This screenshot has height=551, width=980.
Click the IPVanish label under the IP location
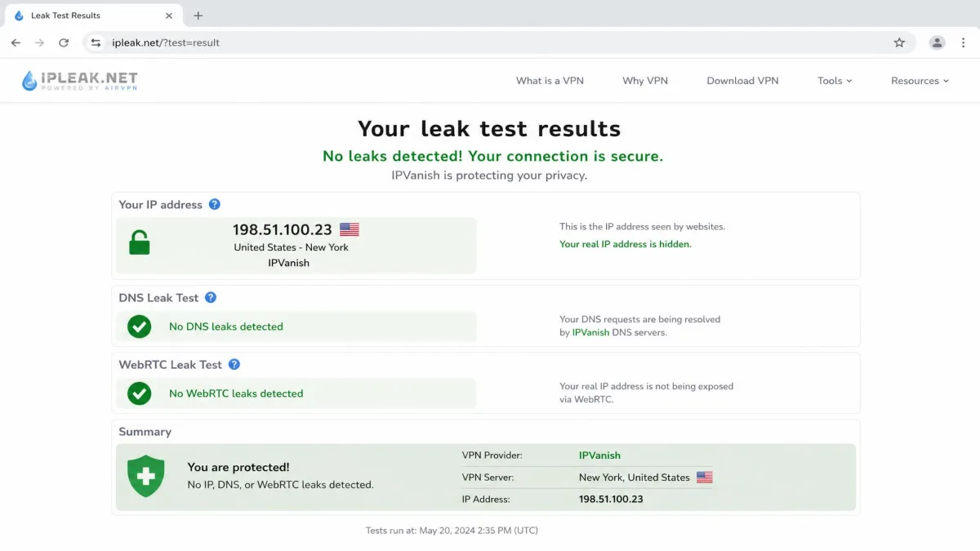pyautogui.click(x=288, y=263)
